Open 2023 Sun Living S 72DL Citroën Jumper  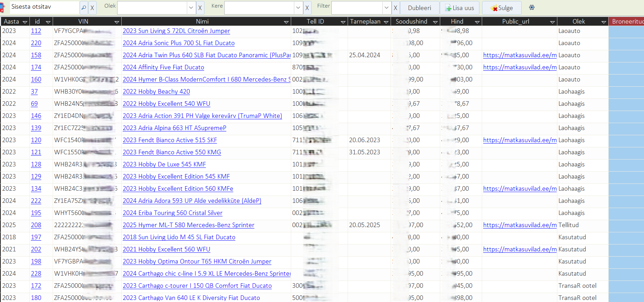pos(176,31)
